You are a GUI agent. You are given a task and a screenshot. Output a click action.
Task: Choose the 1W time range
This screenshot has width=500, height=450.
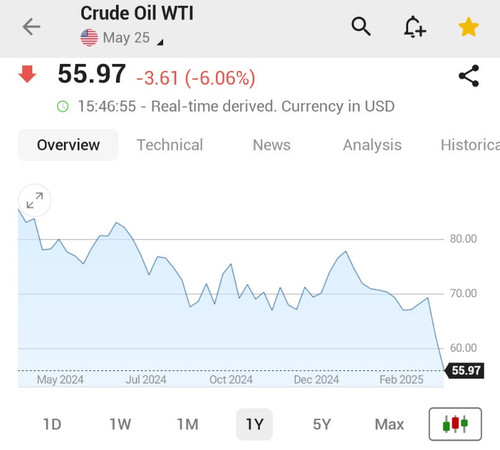[x=120, y=424]
